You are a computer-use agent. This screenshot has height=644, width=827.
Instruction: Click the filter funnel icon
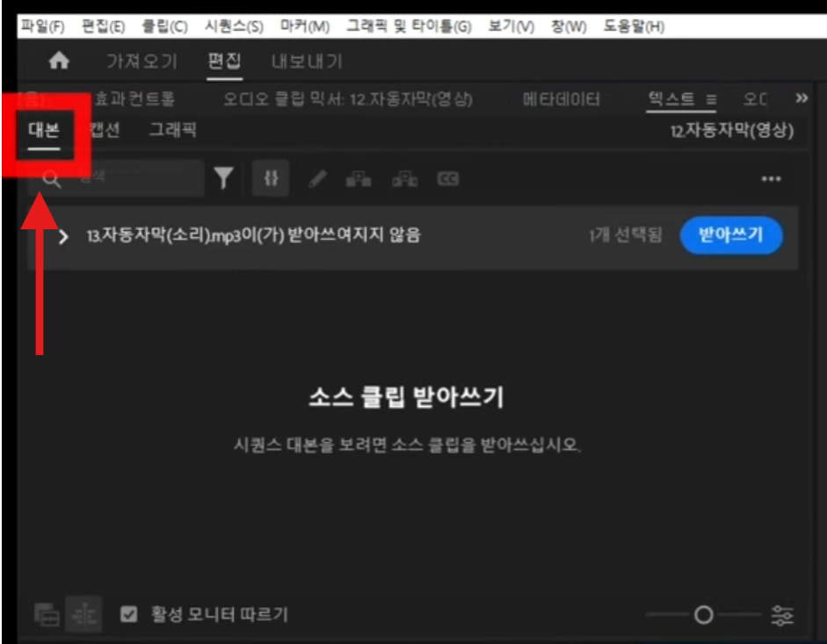click(x=224, y=178)
